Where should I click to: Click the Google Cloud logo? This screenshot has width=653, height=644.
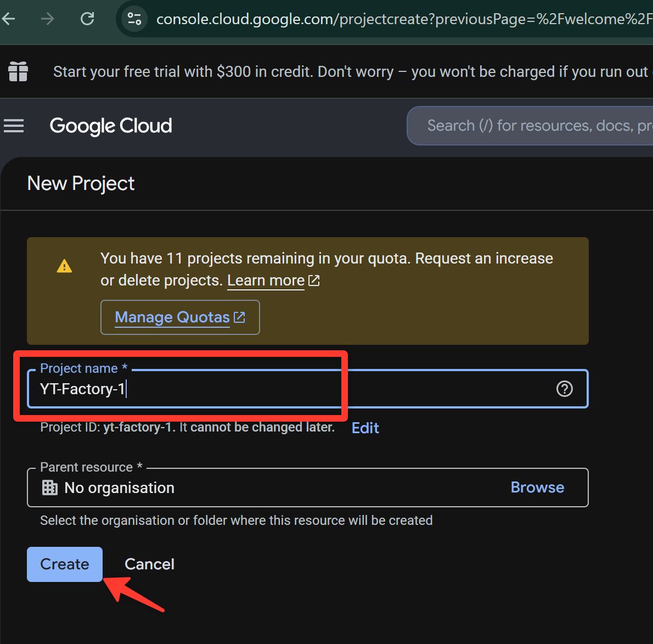coord(111,126)
